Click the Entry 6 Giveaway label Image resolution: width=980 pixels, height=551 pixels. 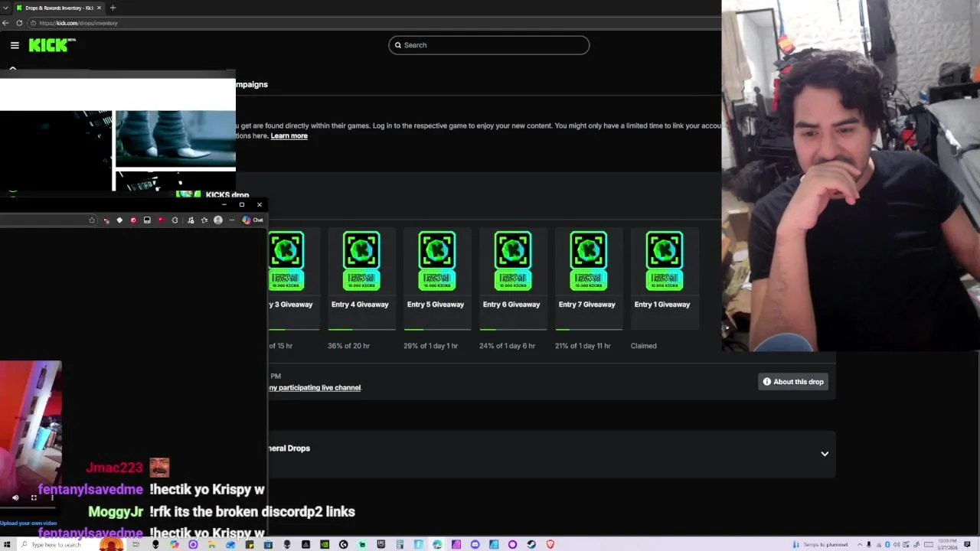point(511,305)
